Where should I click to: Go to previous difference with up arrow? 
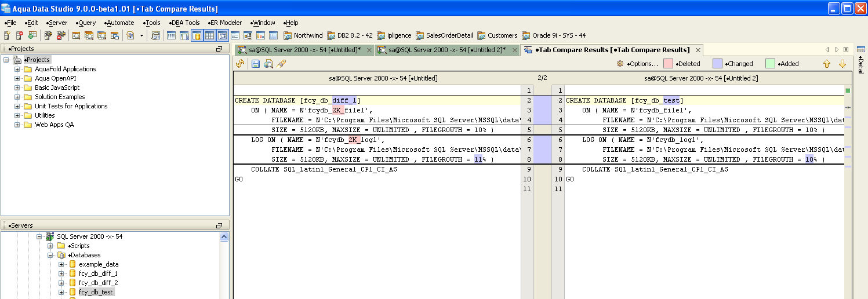(x=827, y=64)
